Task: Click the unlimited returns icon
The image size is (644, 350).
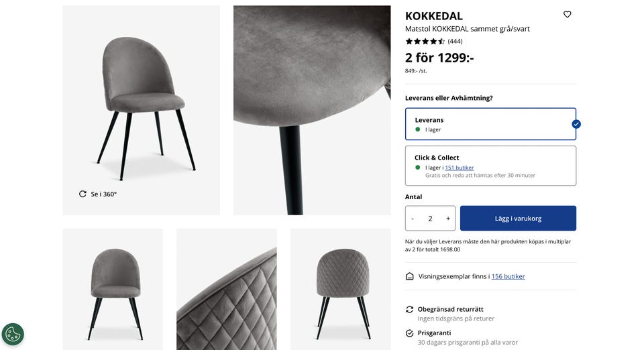Action: (409, 309)
